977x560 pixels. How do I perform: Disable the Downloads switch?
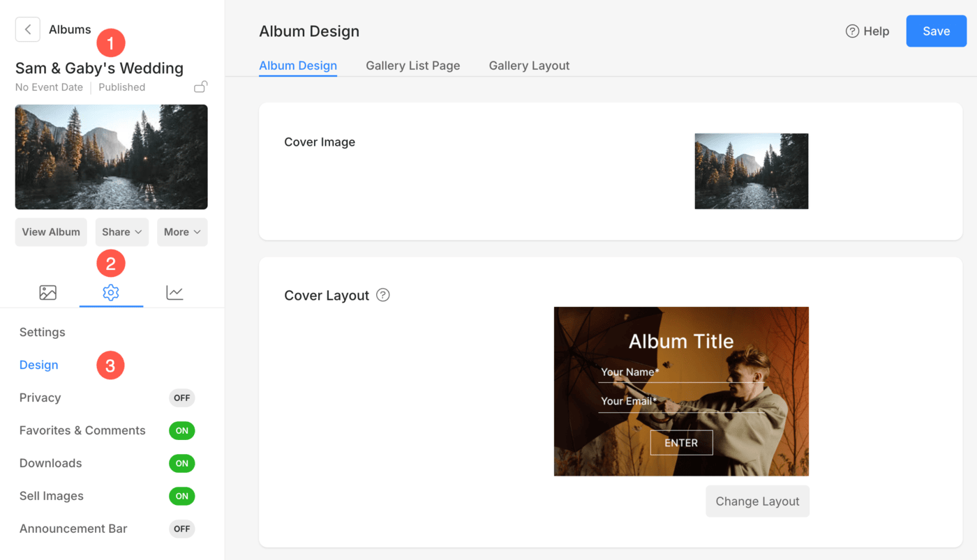point(182,463)
